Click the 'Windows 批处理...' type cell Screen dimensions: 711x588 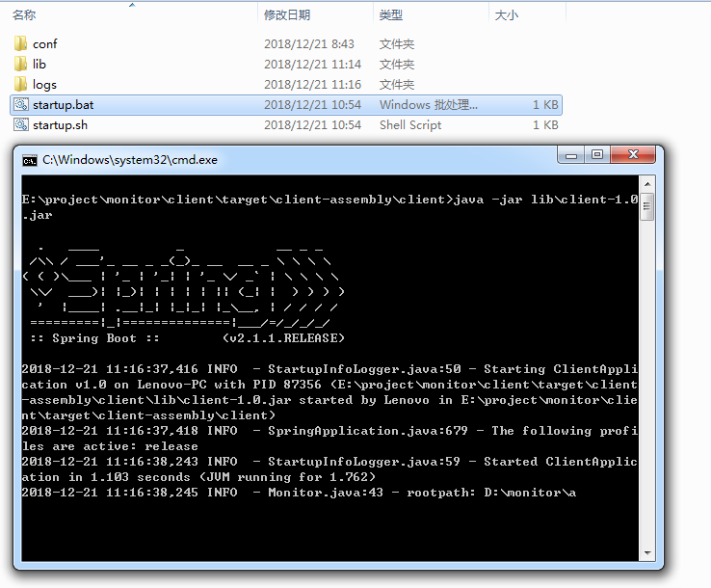pos(429,105)
